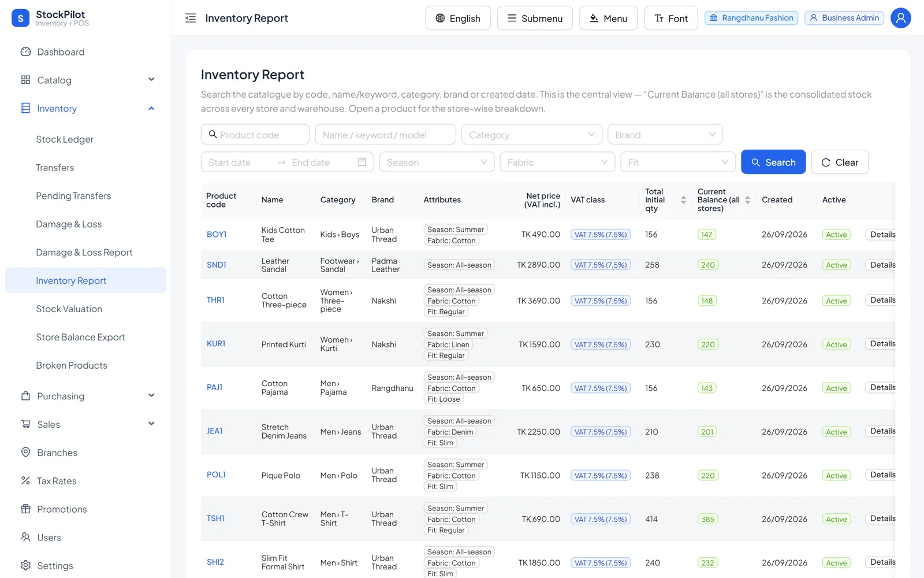Click the Font button in header

coord(671,18)
